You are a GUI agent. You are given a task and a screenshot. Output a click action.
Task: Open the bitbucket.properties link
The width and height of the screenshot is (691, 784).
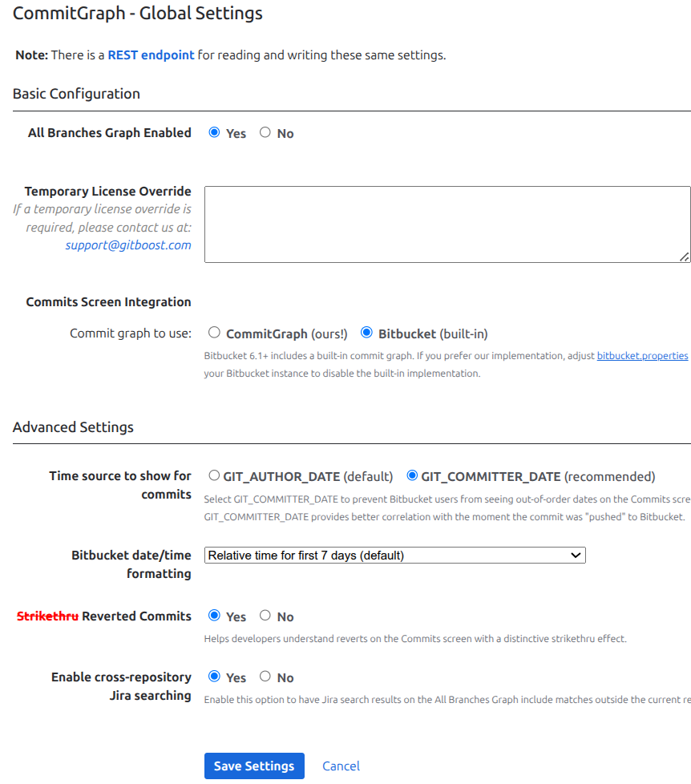coord(642,355)
